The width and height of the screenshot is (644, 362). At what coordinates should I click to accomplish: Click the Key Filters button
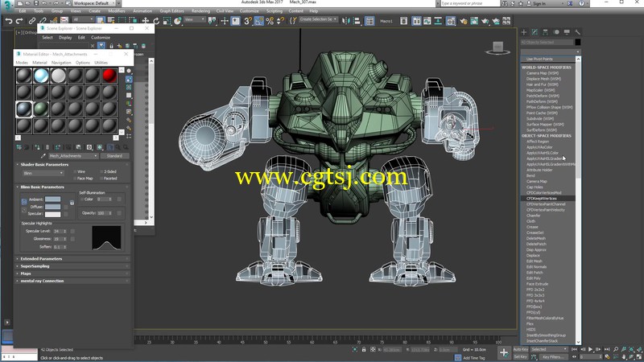pos(554,357)
